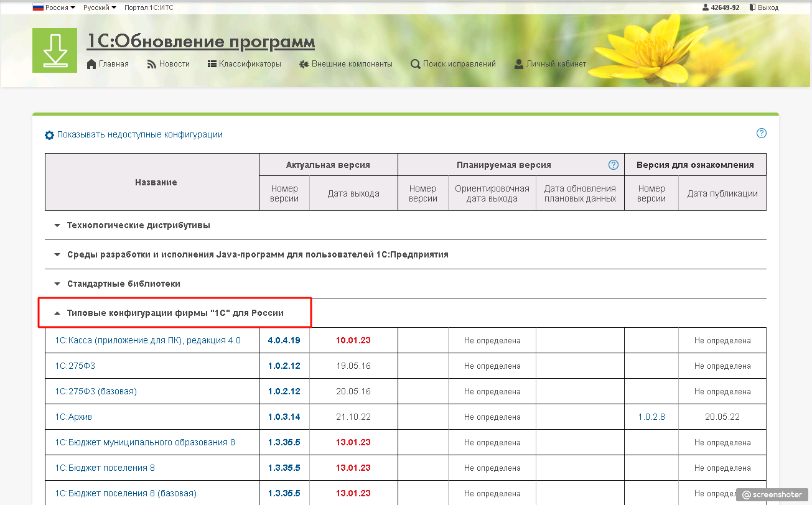This screenshot has width=812, height=505.
Task: Open the Русский language dropdown
Action: pos(100,7)
